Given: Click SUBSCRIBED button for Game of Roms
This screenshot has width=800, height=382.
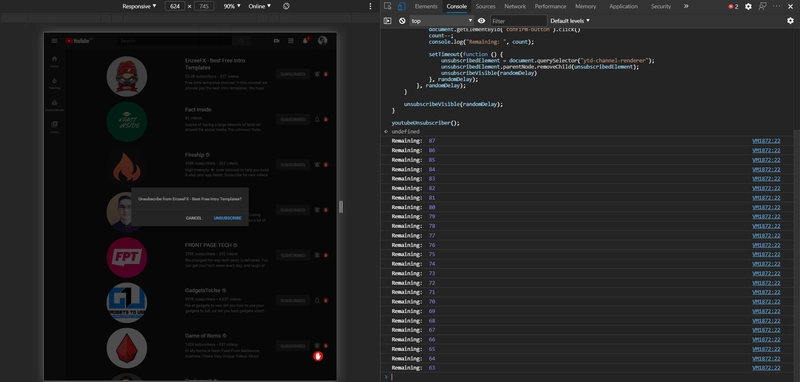Looking at the screenshot, I should tap(293, 346).
